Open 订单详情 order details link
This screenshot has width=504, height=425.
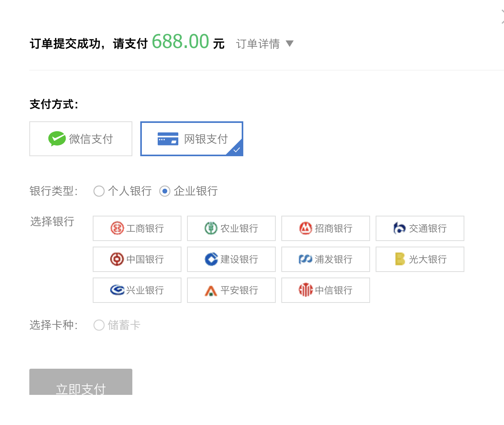click(x=258, y=44)
